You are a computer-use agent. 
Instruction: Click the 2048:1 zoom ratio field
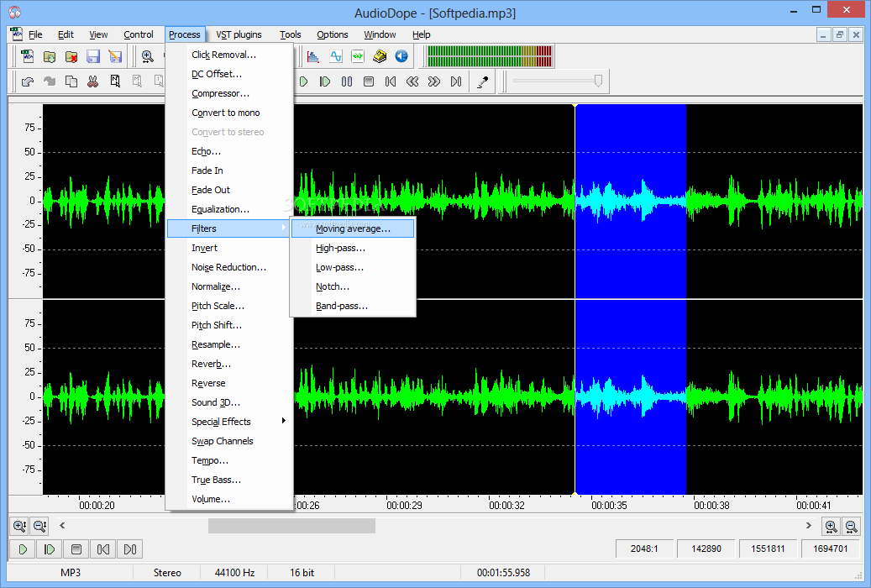click(x=644, y=549)
